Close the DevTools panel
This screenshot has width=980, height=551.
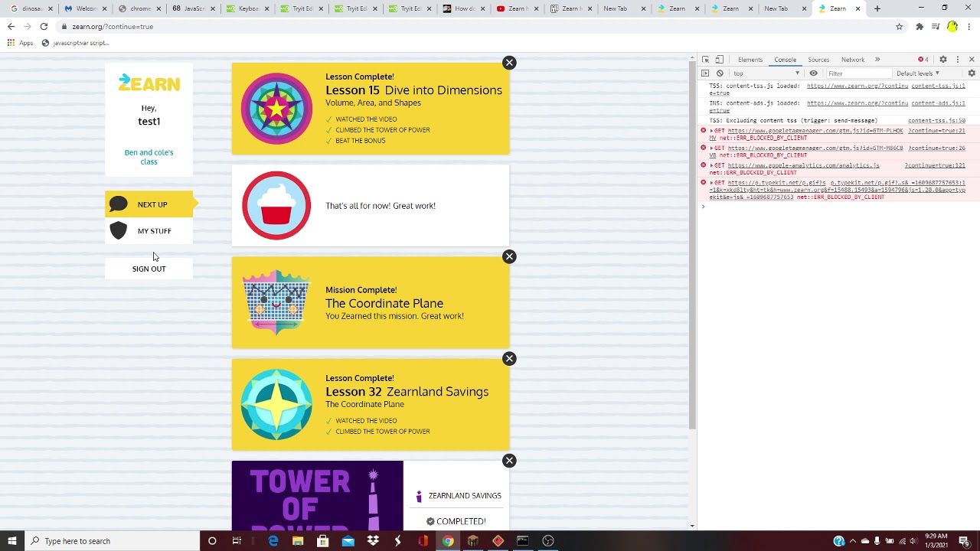(x=972, y=60)
